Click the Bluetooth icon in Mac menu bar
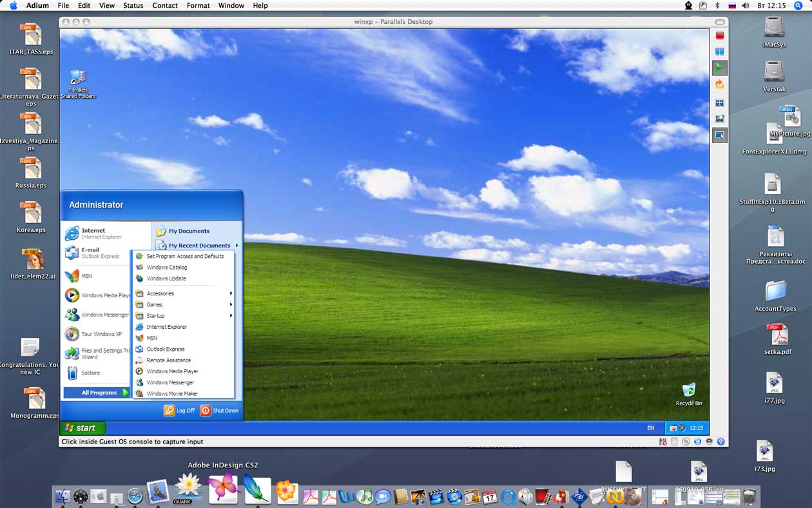This screenshot has width=812, height=508. coord(718,5)
